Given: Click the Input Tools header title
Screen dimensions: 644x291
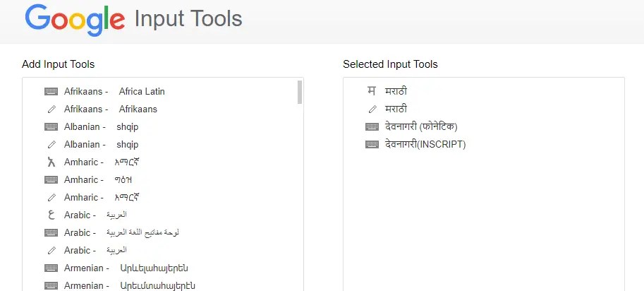Looking at the screenshot, I should click(188, 20).
